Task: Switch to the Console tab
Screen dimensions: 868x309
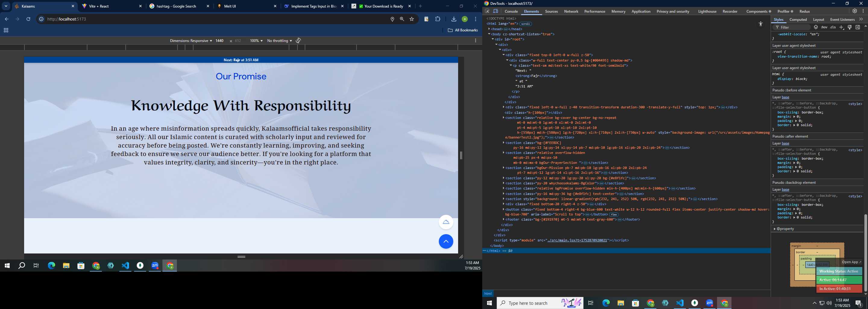Action: [x=511, y=11]
